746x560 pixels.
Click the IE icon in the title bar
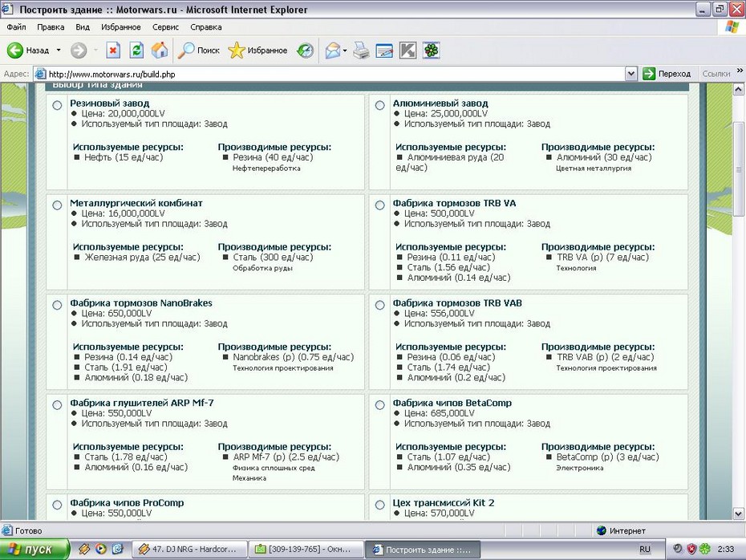pos(7,9)
